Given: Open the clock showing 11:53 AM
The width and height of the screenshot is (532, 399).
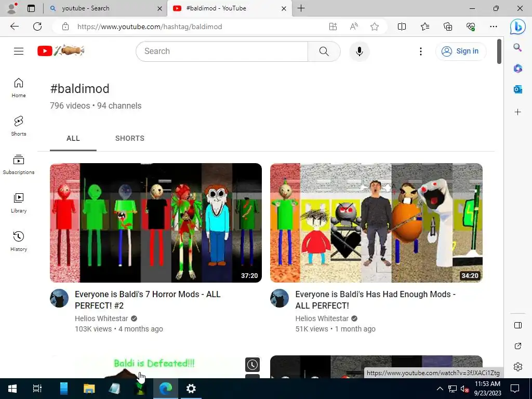Looking at the screenshot, I should point(487,389).
